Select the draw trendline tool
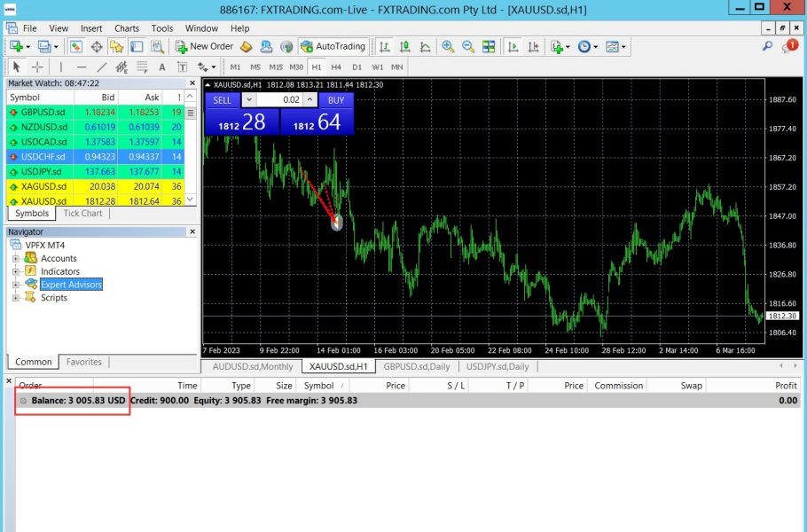 [101, 66]
